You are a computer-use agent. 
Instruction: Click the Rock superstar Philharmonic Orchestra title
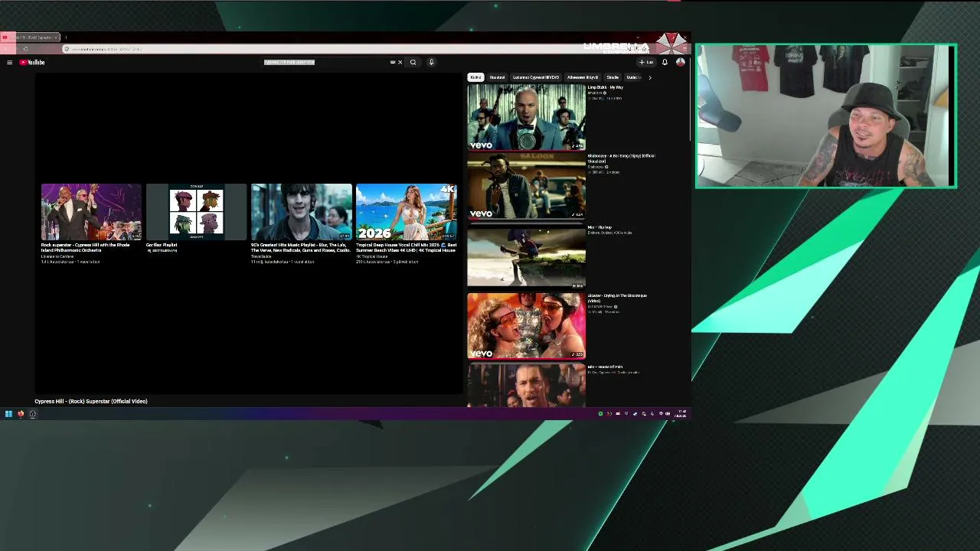(x=86, y=247)
